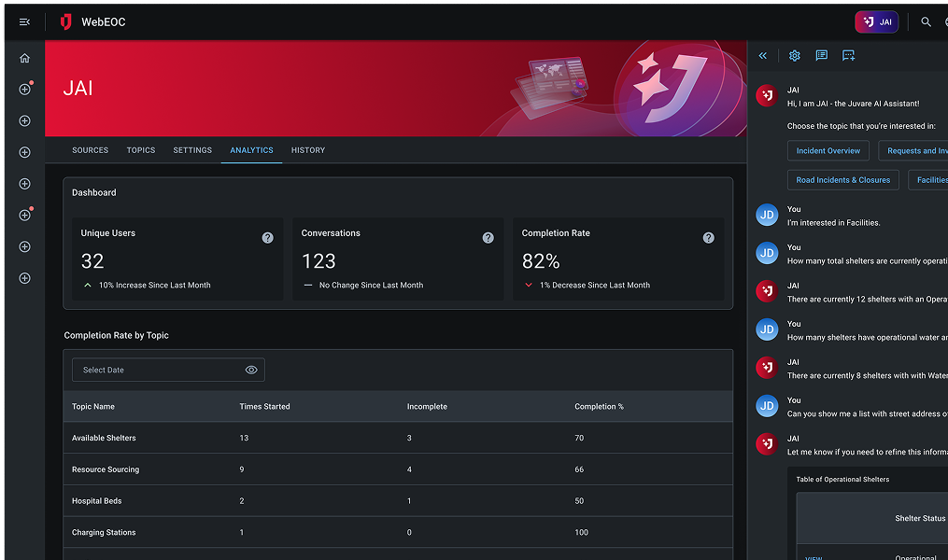Collapse the main navigation menu
This screenshot has width=948, height=560.
[x=24, y=21]
